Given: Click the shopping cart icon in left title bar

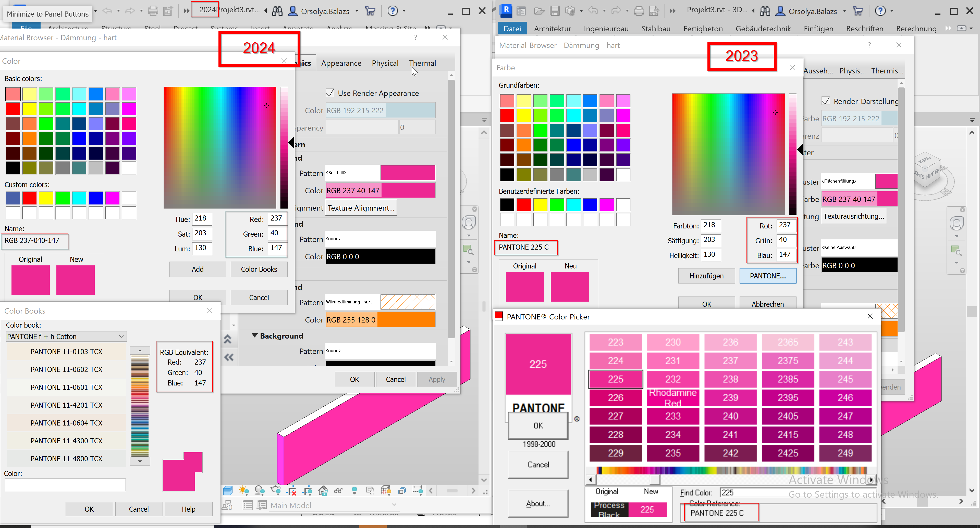Looking at the screenshot, I should [x=370, y=11].
